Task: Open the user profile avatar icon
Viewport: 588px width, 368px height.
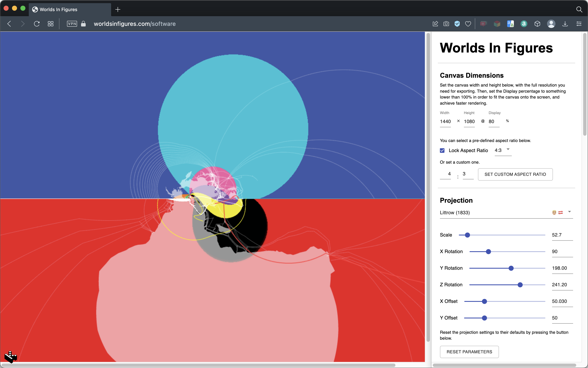Action: click(551, 24)
